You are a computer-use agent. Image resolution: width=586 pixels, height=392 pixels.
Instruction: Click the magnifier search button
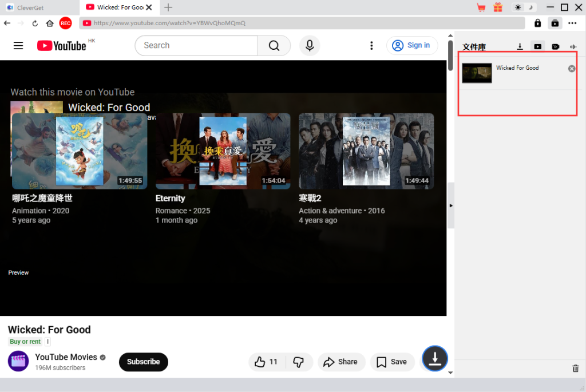point(274,46)
